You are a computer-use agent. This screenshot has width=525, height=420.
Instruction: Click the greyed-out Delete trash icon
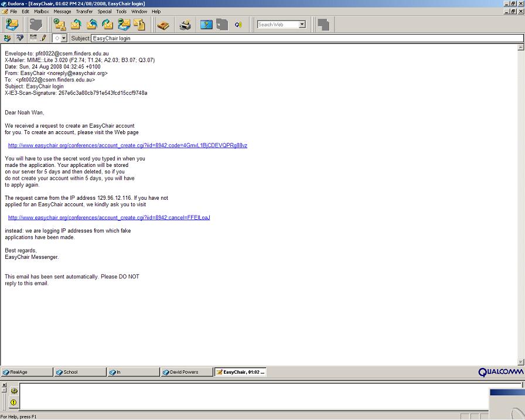coord(36,25)
